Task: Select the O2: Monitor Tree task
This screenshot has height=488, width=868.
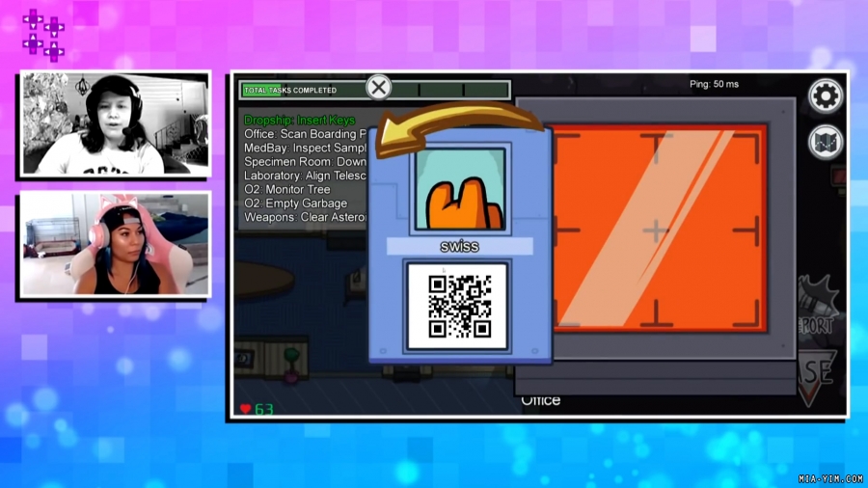Action: tap(286, 189)
